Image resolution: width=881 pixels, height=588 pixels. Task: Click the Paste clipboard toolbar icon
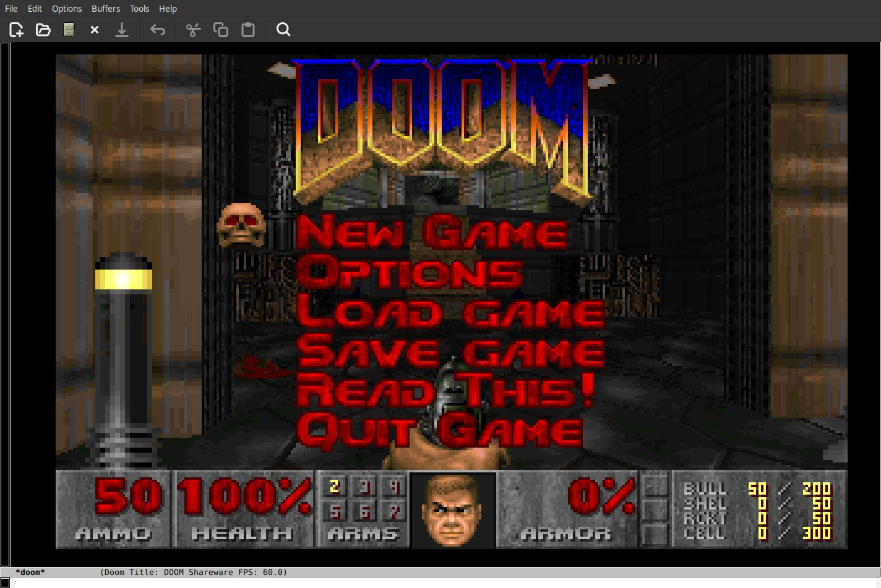[248, 30]
